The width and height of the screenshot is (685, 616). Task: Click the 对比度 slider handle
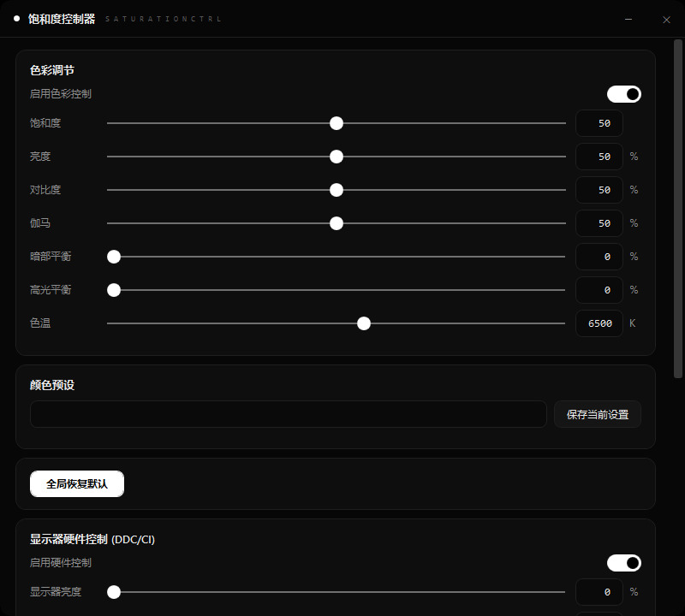337,190
